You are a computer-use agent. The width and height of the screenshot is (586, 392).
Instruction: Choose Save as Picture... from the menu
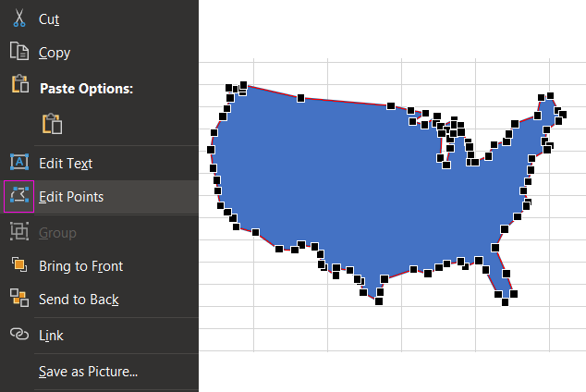[x=89, y=372]
